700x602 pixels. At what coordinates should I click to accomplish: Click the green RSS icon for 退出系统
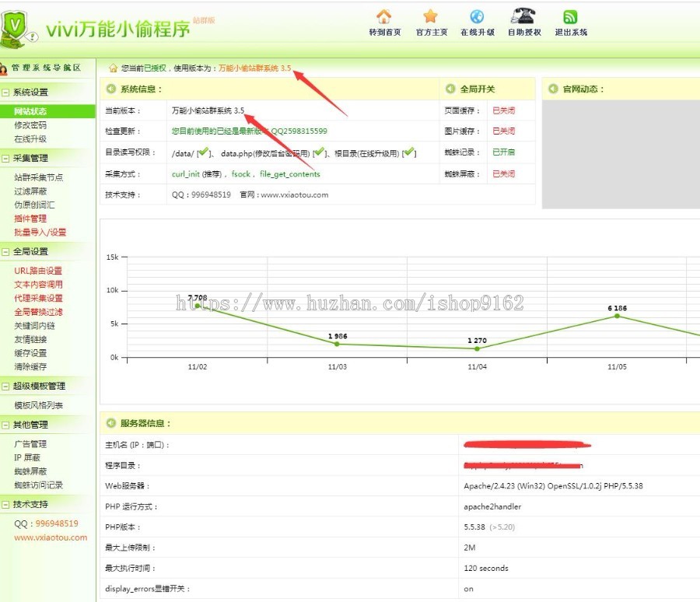point(570,17)
